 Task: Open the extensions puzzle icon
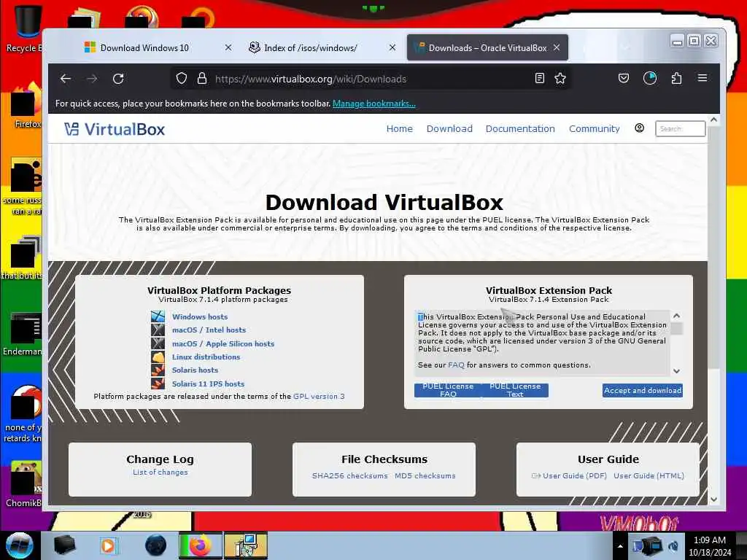676,78
